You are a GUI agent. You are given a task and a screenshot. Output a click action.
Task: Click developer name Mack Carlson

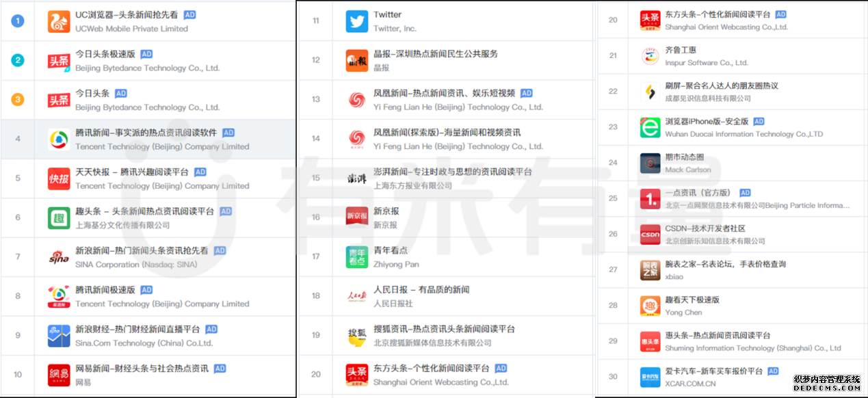pyautogui.click(x=688, y=170)
